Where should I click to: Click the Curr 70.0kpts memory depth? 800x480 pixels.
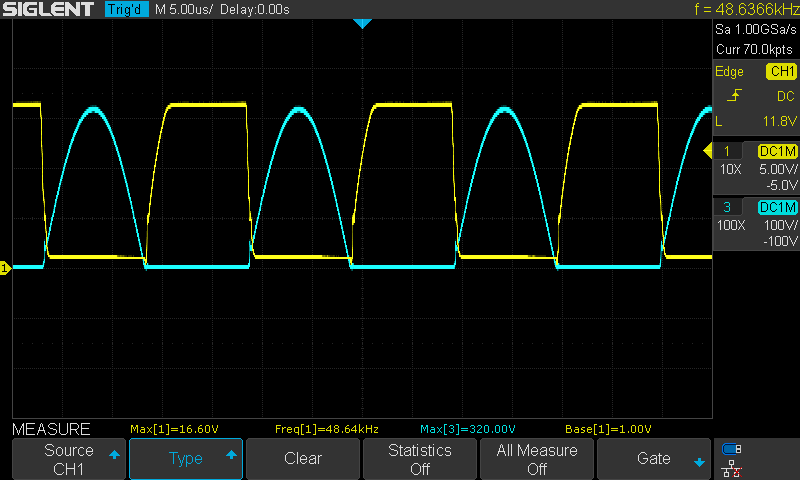click(x=755, y=49)
